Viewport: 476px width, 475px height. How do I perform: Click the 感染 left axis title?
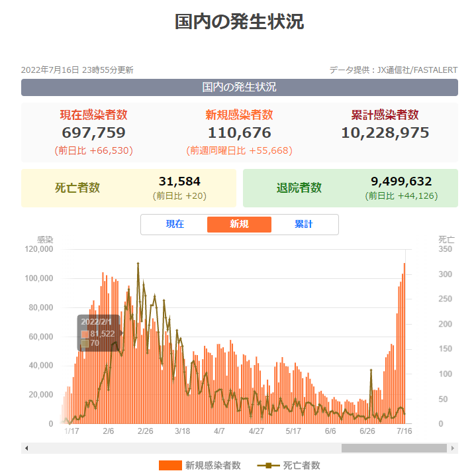click(45, 240)
